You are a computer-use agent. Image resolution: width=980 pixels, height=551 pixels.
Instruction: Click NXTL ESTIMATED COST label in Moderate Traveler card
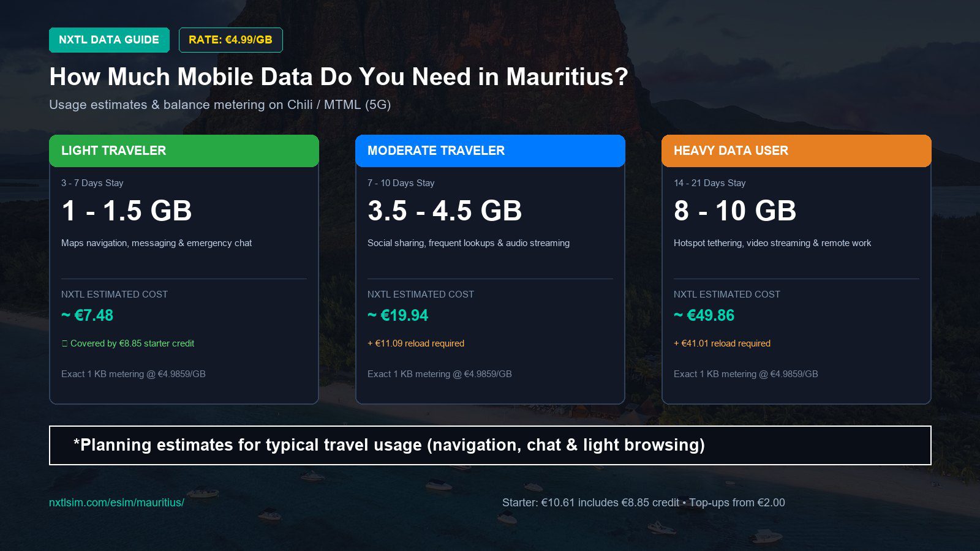click(x=421, y=294)
